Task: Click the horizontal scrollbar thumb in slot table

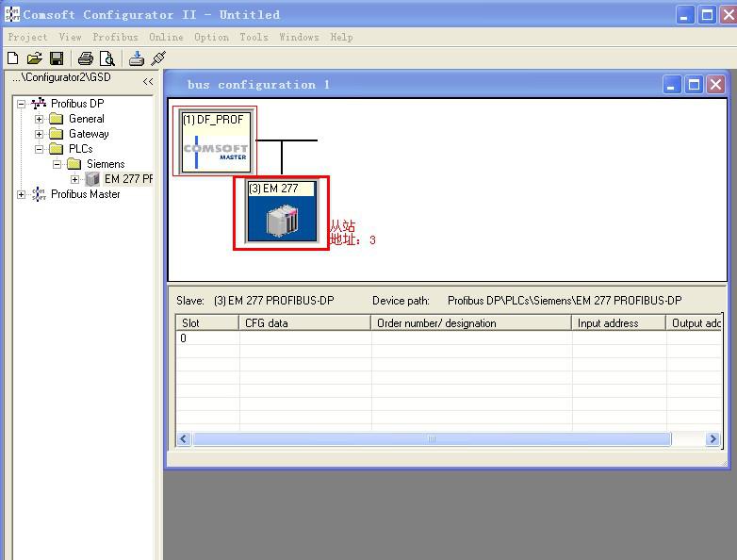Action: [432, 438]
